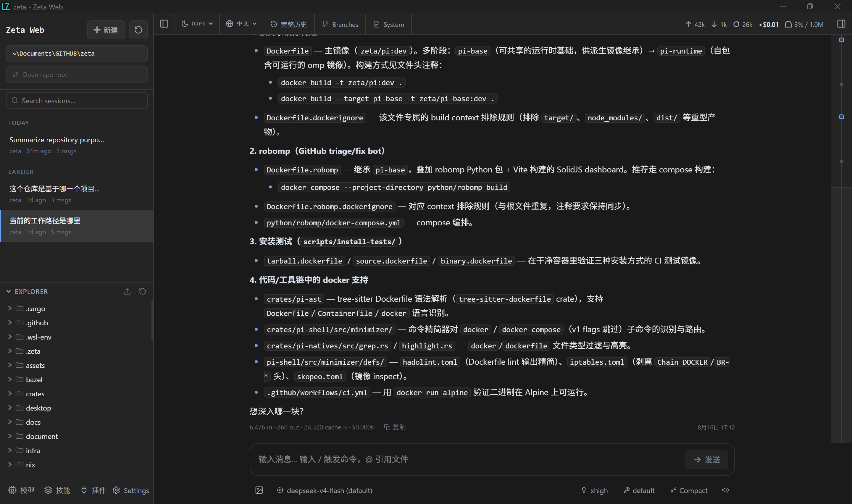Expand the desktop folder
The image size is (852, 504).
click(76, 408)
